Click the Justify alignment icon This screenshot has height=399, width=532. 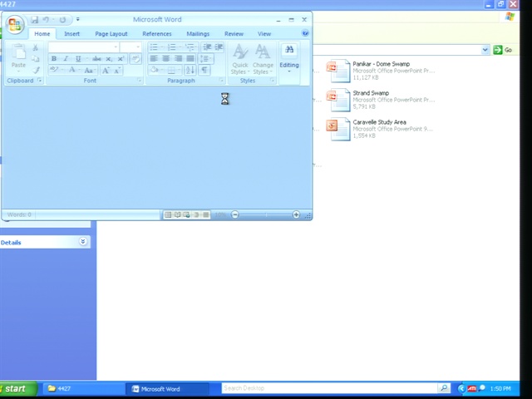click(190, 59)
